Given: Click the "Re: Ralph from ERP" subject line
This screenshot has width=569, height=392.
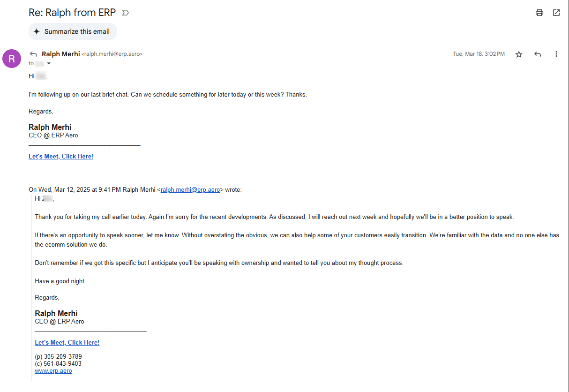Looking at the screenshot, I should pyautogui.click(x=72, y=13).
